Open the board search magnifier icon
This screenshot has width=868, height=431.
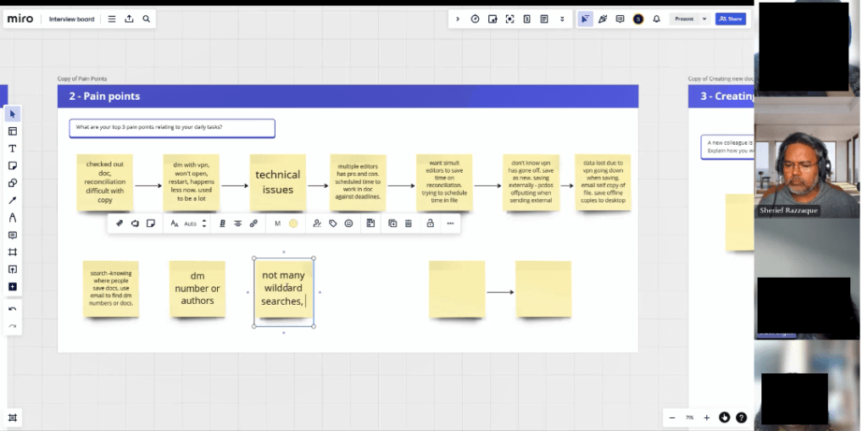146,19
